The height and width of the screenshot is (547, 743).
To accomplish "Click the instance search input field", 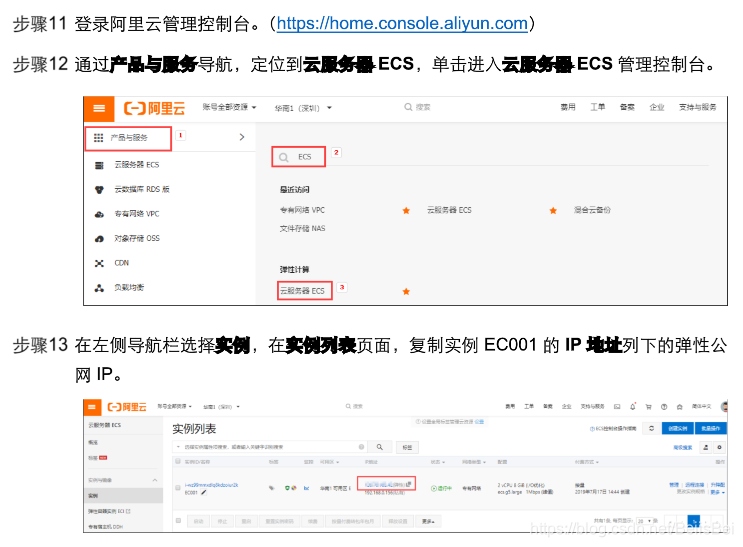I will [270, 447].
